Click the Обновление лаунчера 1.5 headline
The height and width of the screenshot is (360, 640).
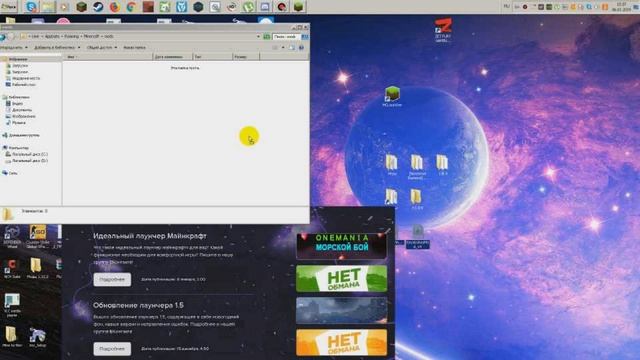point(138,305)
